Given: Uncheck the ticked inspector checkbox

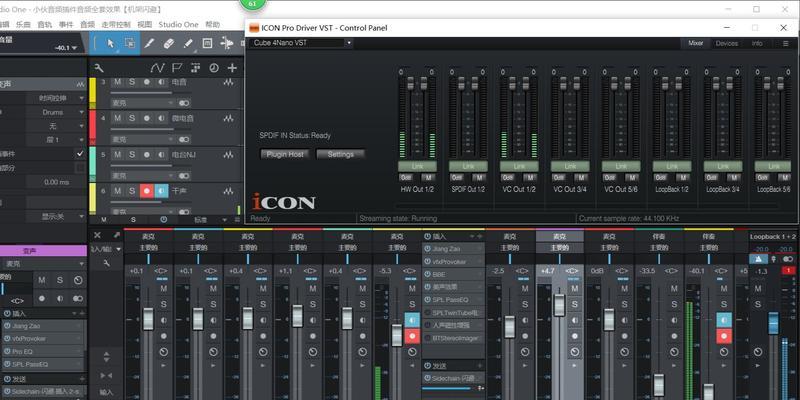Looking at the screenshot, I should 80,154.
